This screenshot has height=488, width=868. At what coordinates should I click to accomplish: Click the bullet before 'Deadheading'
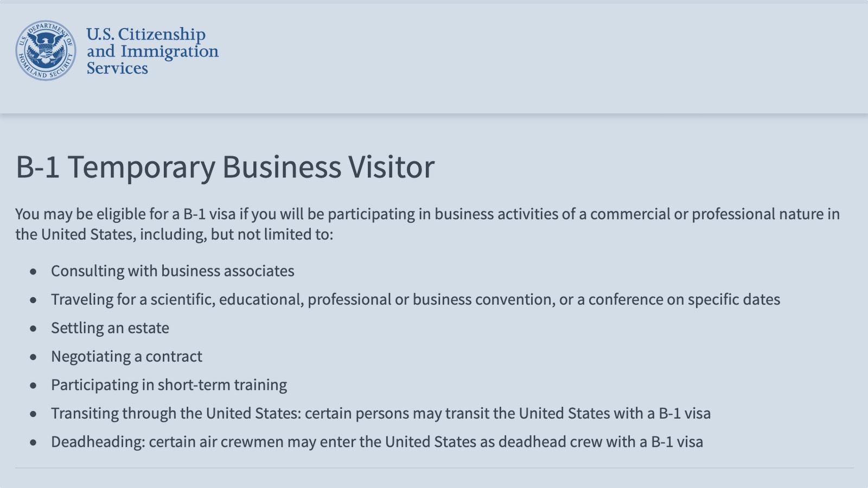[x=34, y=442]
